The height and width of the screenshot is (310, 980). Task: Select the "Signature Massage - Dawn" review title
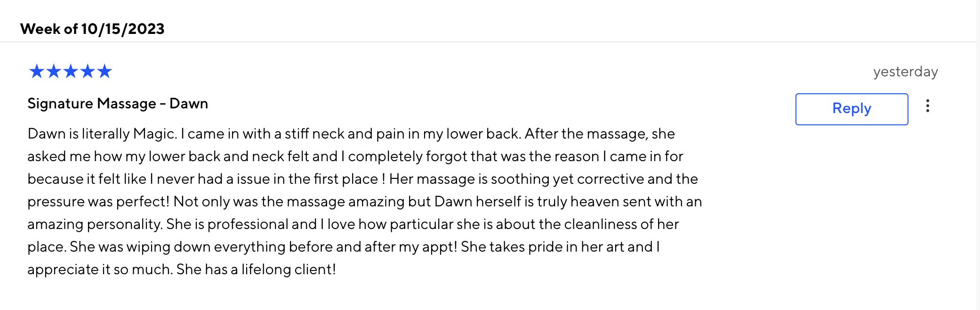tap(118, 104)
